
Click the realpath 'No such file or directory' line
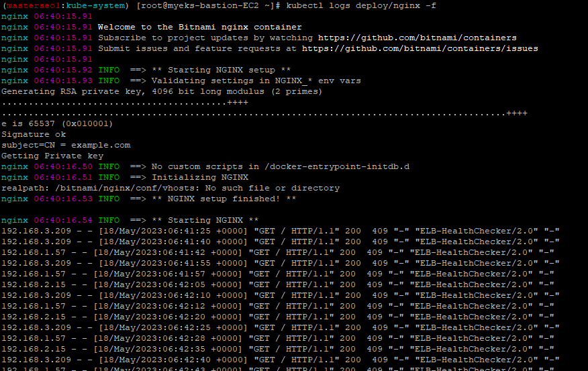[x=170, y=188]
